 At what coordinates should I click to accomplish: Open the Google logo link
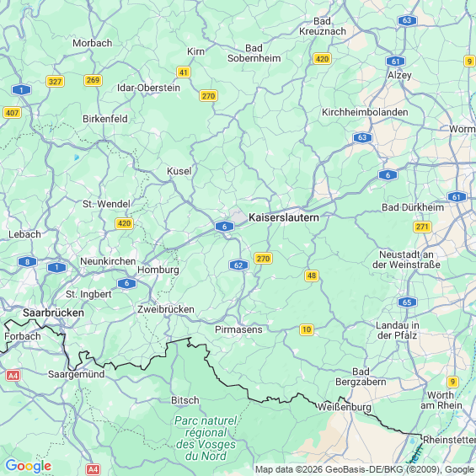tap(29, 466)
